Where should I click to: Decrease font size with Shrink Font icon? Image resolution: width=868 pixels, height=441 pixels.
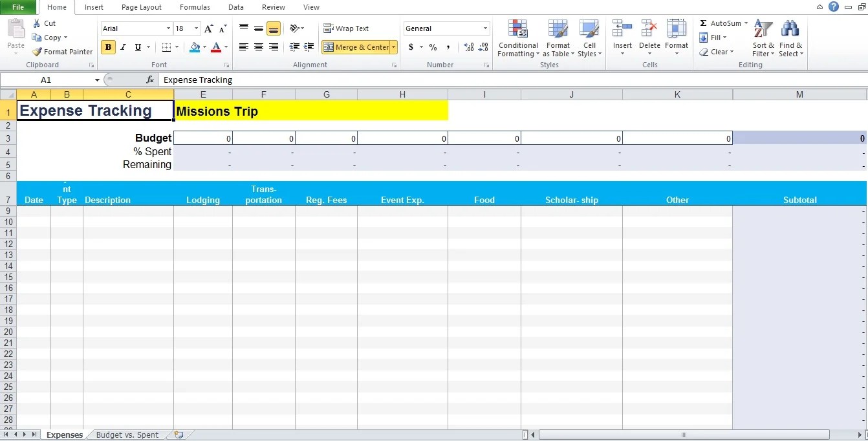point(222,28)
